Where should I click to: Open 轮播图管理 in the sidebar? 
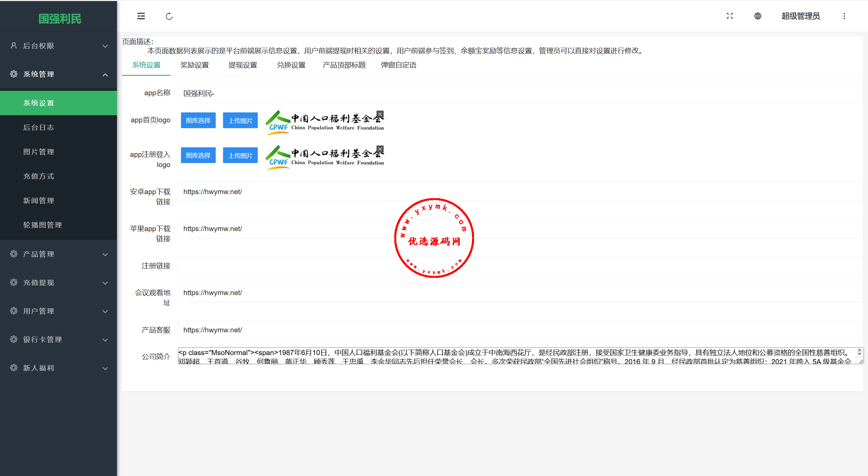coord(58,225)
